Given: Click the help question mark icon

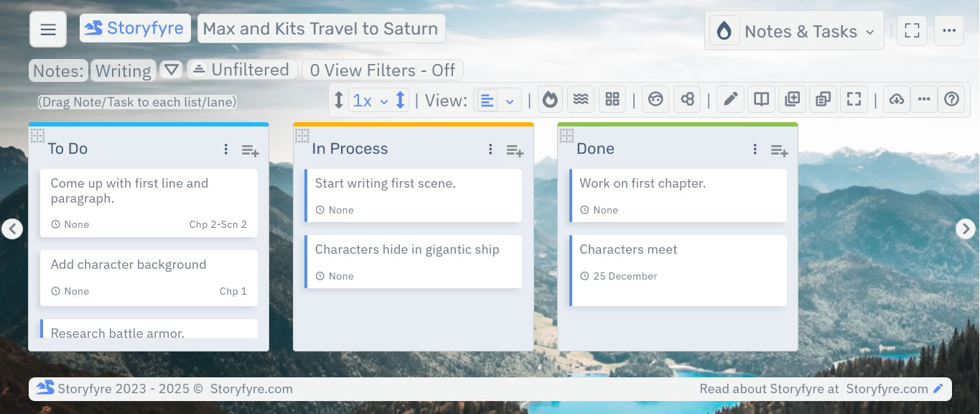Looking at the screenshot, I should (x=951, y=98).
